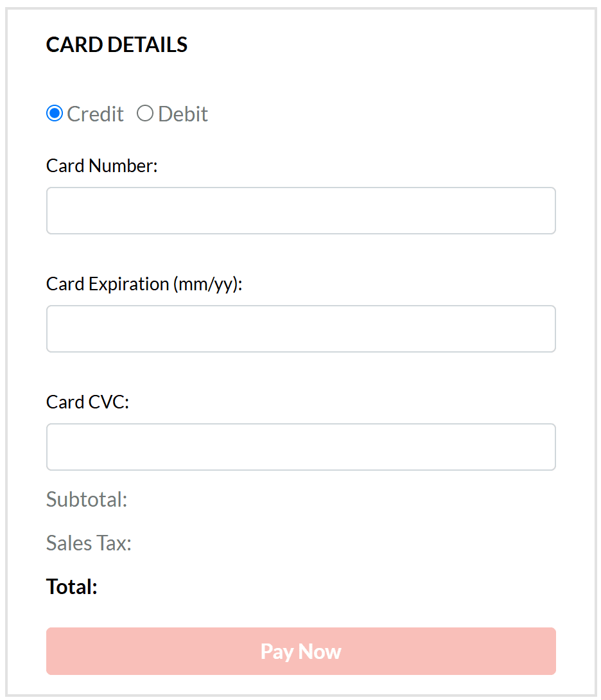Image resolution: width=601 pixels, height=700 pixels.
Task: Click into the security code CVC box
Action: point(300,447)
